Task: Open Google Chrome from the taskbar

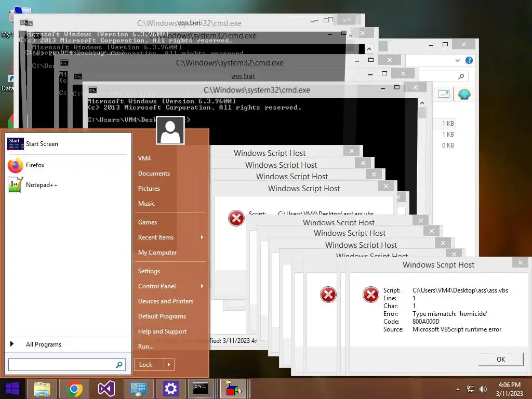Action: tap(74, 389)
